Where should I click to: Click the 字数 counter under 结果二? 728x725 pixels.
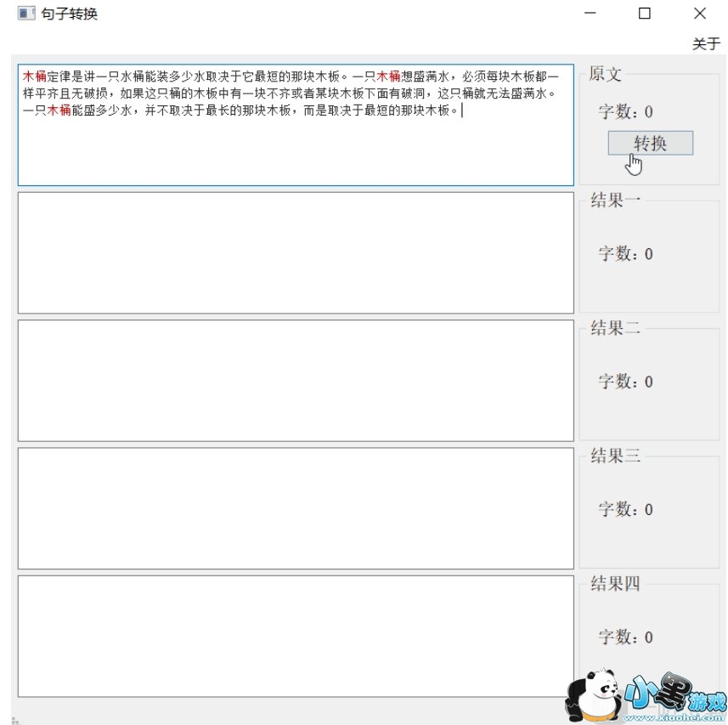pyautogui.click(x=625, y=382)
